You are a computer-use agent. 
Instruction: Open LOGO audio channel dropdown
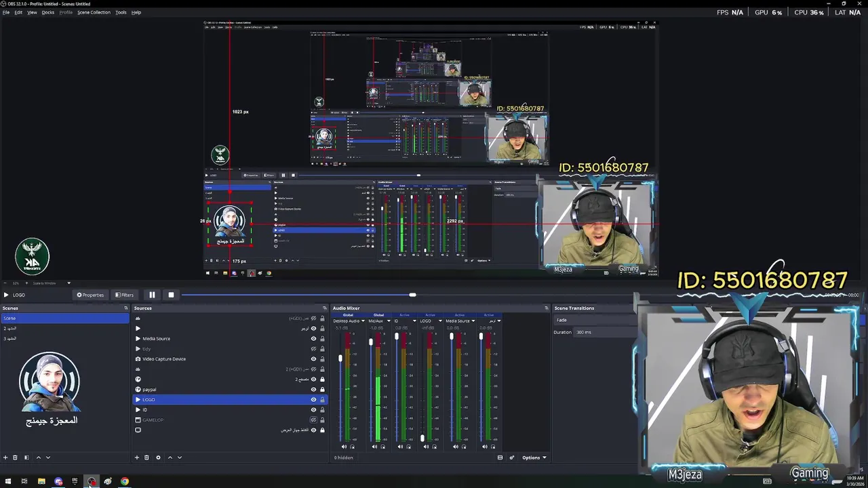coord(441,321)
